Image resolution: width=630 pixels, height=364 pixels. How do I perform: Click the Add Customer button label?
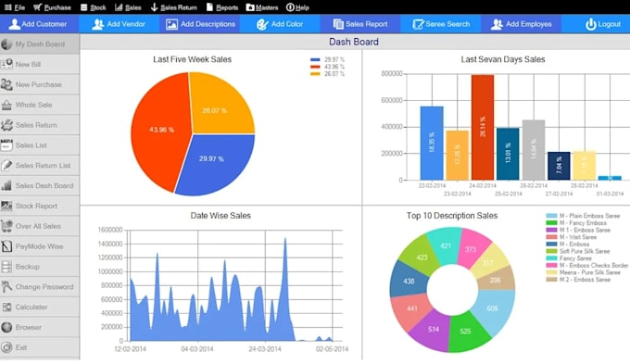click(x=44, y=24)
